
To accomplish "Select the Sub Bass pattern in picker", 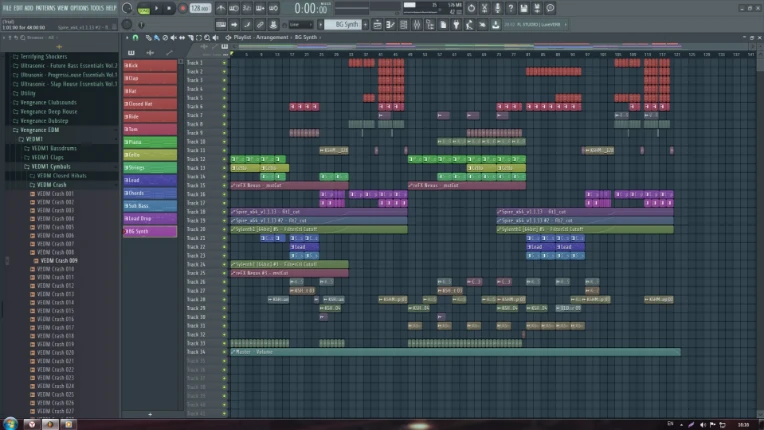I will tap(150, 206).
